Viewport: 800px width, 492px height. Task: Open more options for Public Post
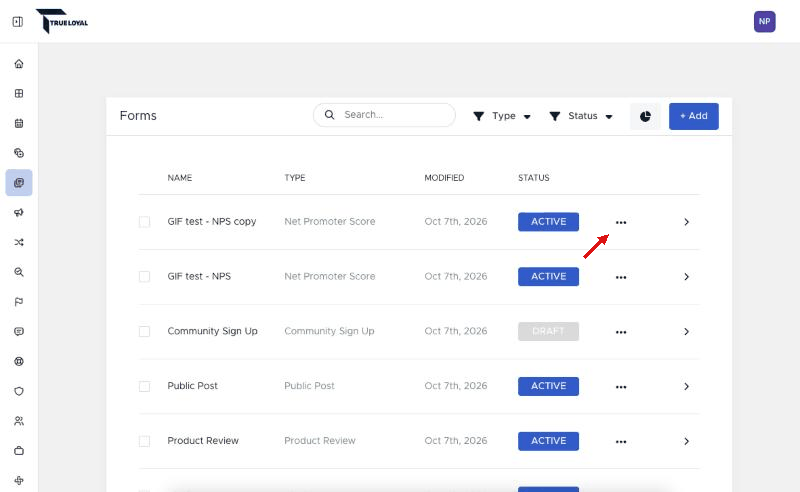pyautogui.click(x=620, y=387)
